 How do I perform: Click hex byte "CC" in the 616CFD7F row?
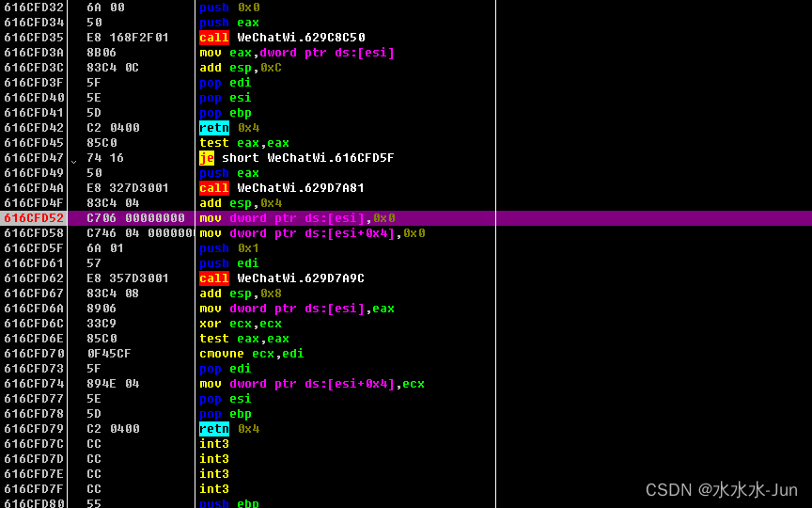(x=94, y=488)
